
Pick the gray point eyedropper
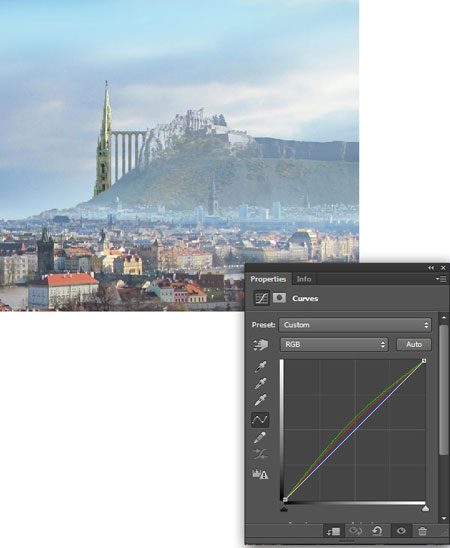(260, 383)
